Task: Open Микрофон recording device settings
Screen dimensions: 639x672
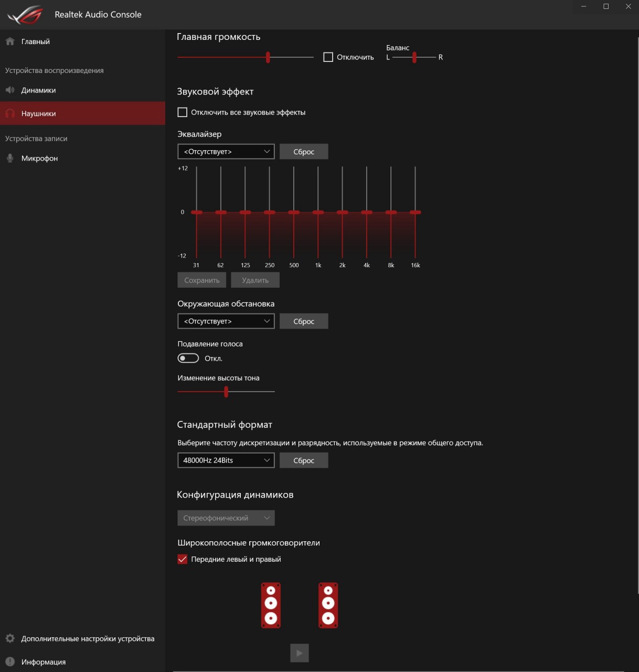Action: [82, 158]
